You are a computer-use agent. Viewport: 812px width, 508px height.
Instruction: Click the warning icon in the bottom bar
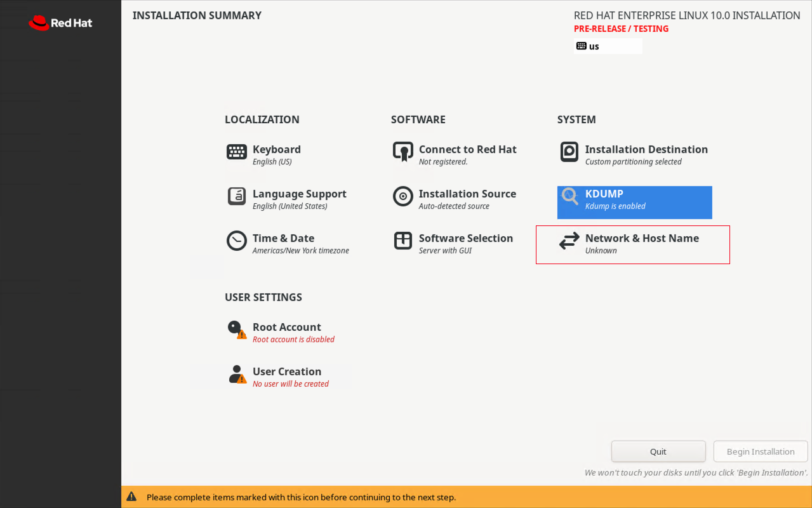[131, 497]
